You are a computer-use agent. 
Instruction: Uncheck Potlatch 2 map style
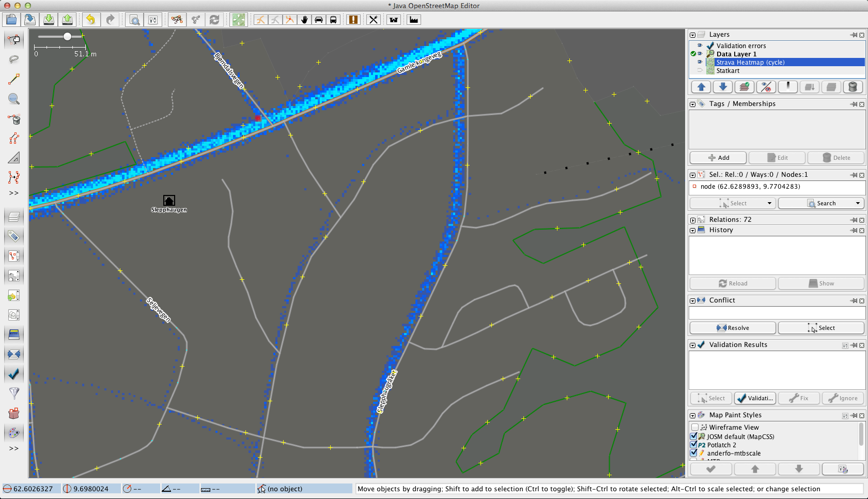[694, 445]
